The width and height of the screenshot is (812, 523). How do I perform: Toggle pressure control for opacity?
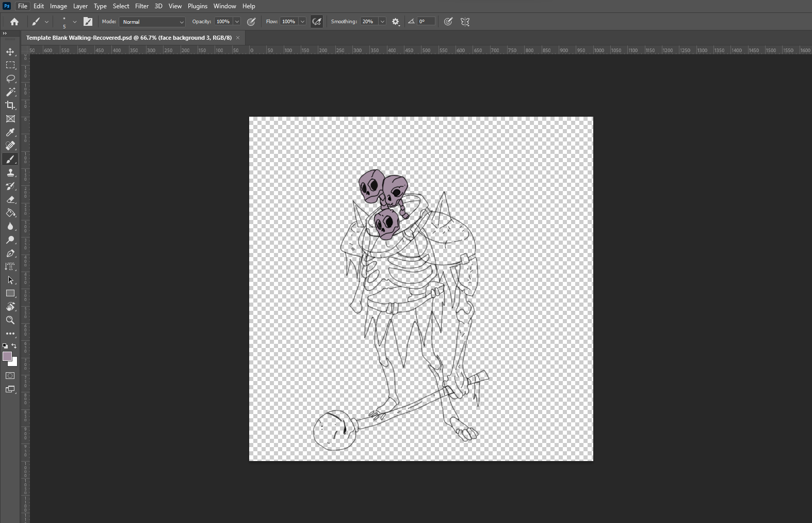(x=251, y=22)
